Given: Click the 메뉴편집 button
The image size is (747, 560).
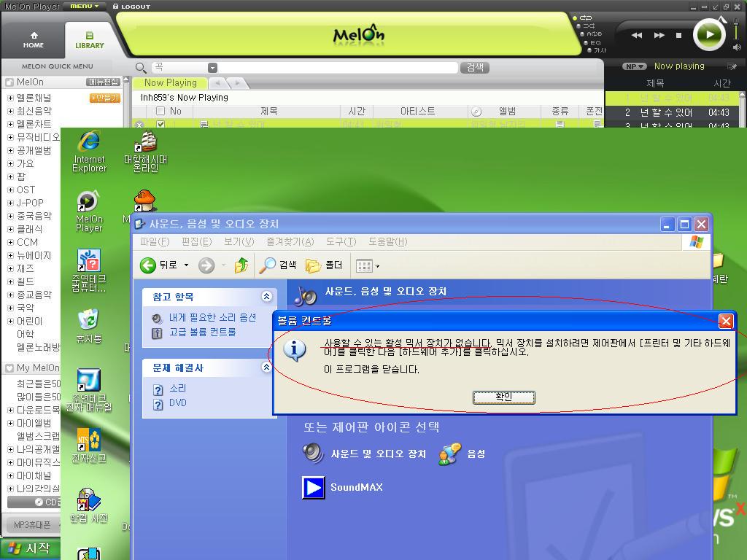Looking at the screenshot, I should click(103, 82).
